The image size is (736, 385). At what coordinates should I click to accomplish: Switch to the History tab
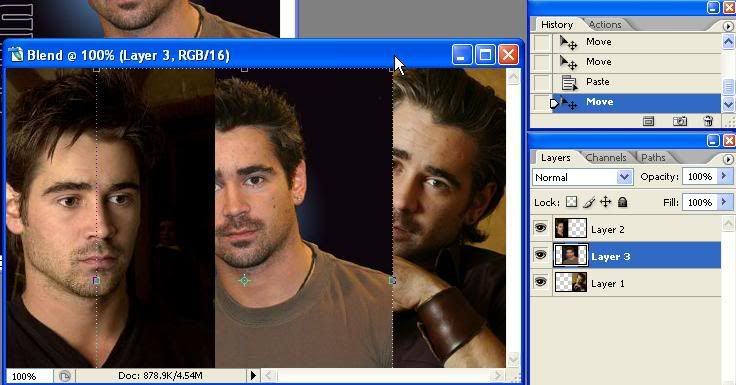557,24
